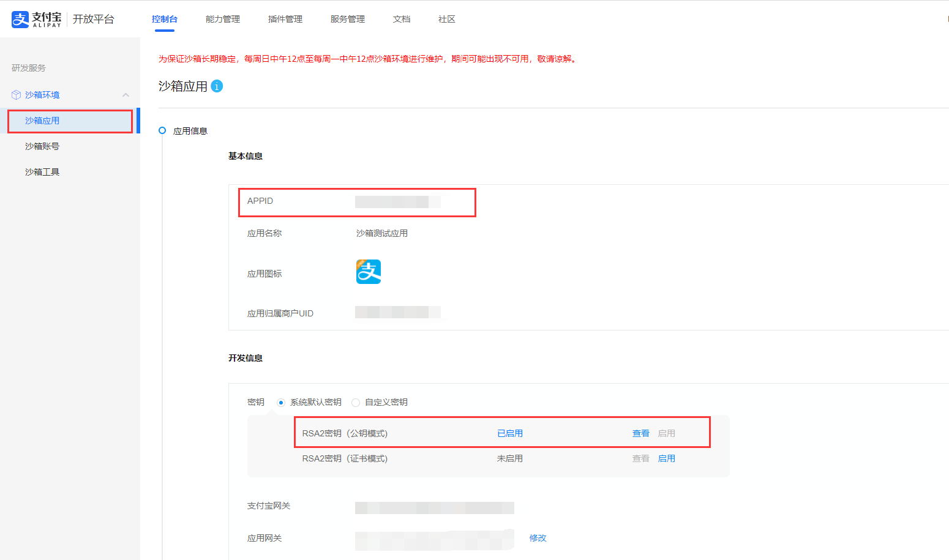Open the 文档 menu item
This screenshot has width=949, height=560.
[402, 19]
